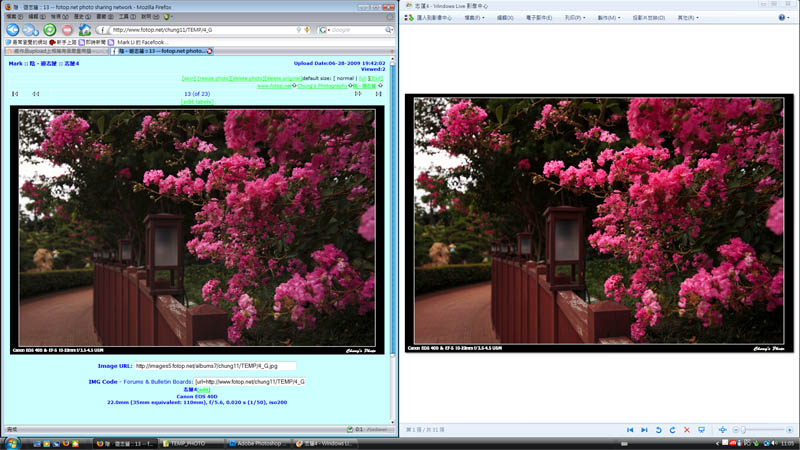Go forward in Firefox
The width and height of the screenshot is (800, 450).
click(x=30, y=30)
